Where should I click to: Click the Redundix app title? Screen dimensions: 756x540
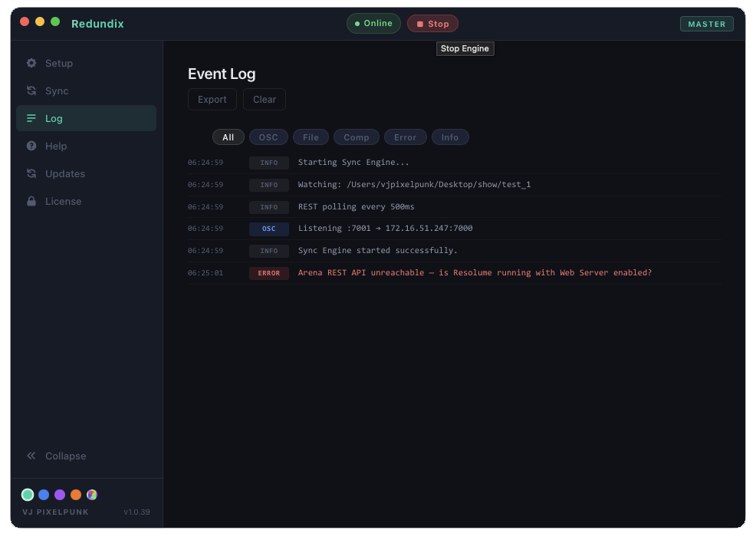coord(97,24)
